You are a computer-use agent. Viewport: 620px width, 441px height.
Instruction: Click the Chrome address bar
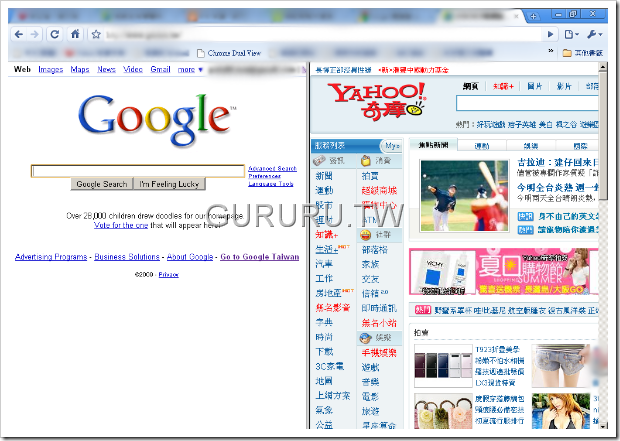coord(322,34)
